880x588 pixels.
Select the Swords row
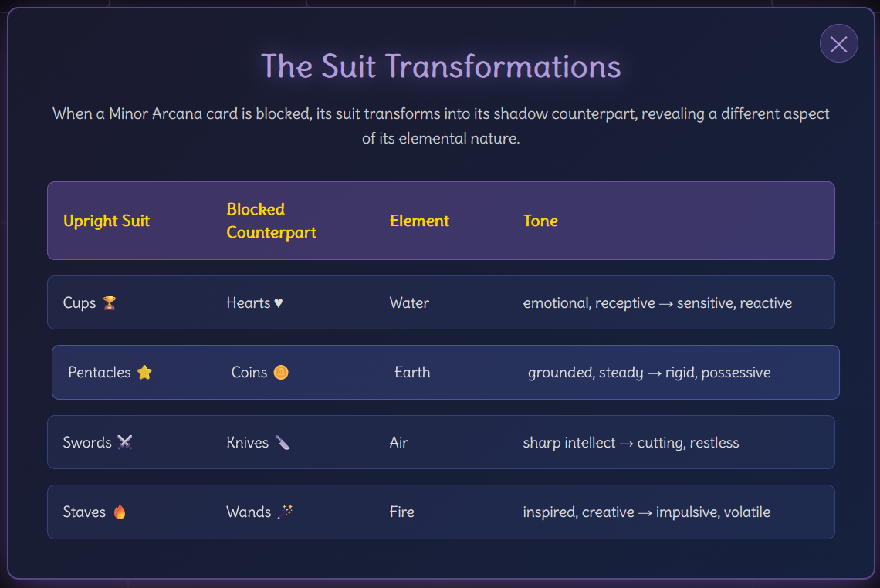pyautogui.click(x=441, y=442)
